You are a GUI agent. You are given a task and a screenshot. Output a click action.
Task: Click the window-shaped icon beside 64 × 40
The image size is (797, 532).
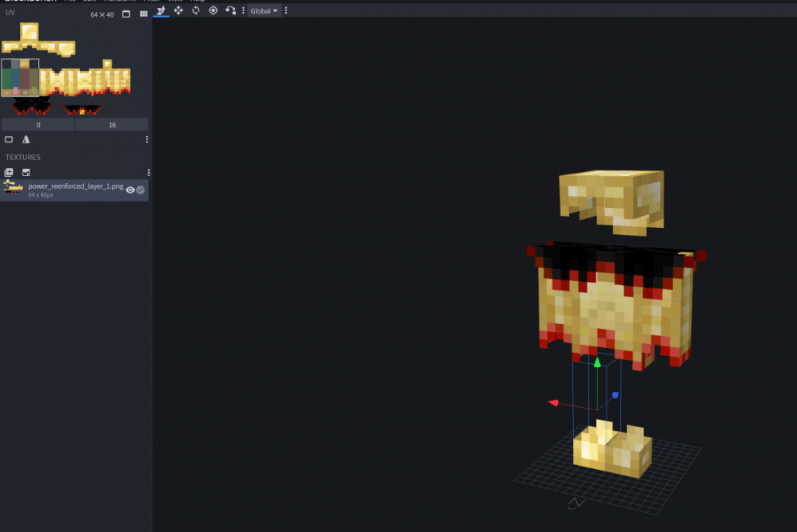pyautogui.click(x=126, y=14)
